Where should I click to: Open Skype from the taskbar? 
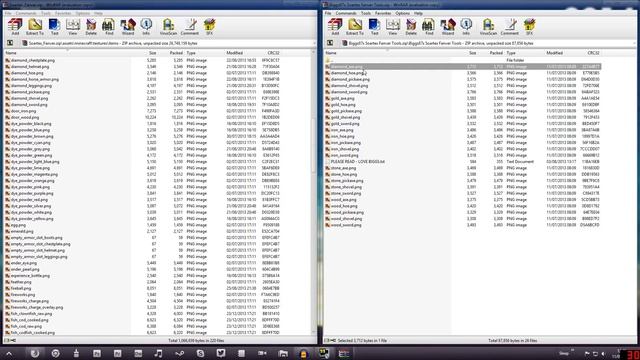tap(200, 353)
